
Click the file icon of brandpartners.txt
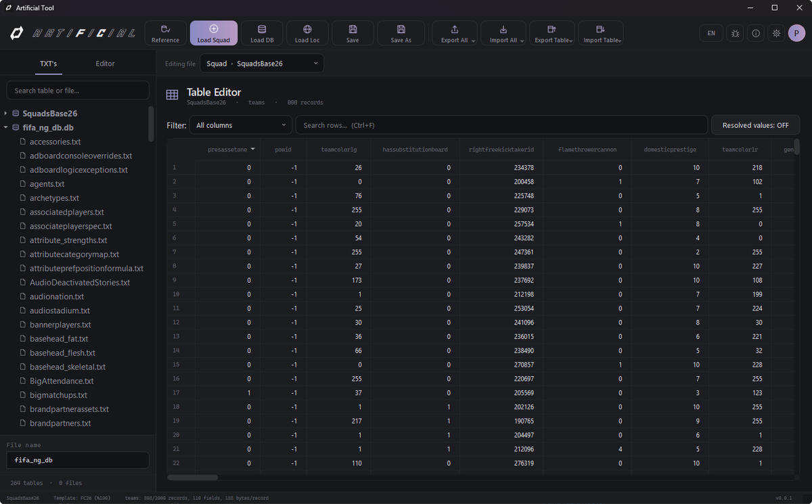pos(23,423)
